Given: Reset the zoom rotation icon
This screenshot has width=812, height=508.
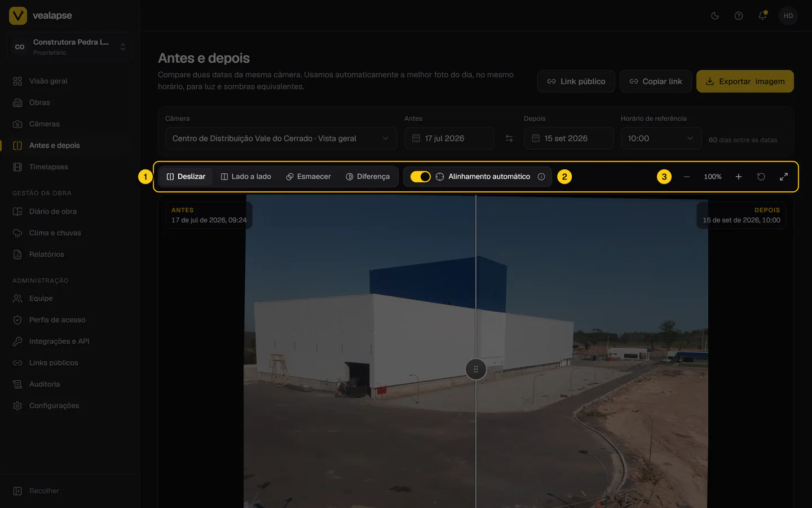Looking at the screenshot, I should tap(761, 177).
